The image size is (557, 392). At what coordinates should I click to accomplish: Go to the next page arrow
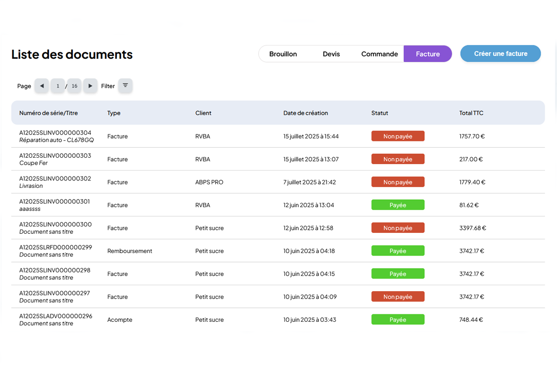tap(90, 86)
